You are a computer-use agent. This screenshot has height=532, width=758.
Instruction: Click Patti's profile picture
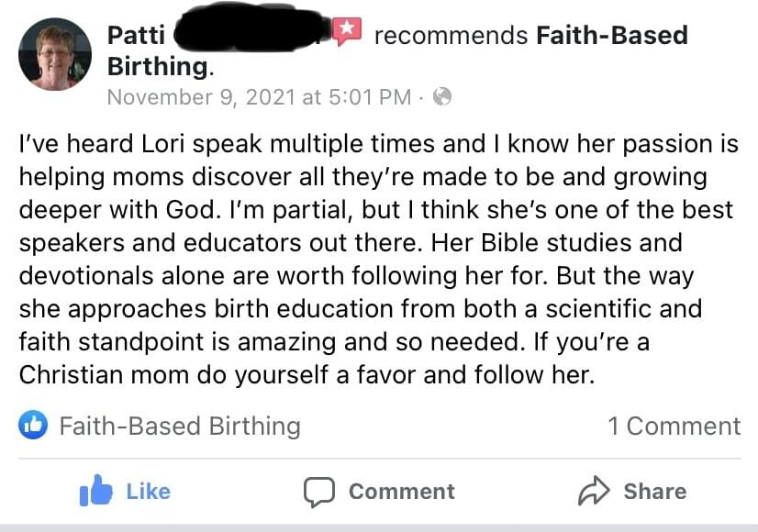[55, 54]
